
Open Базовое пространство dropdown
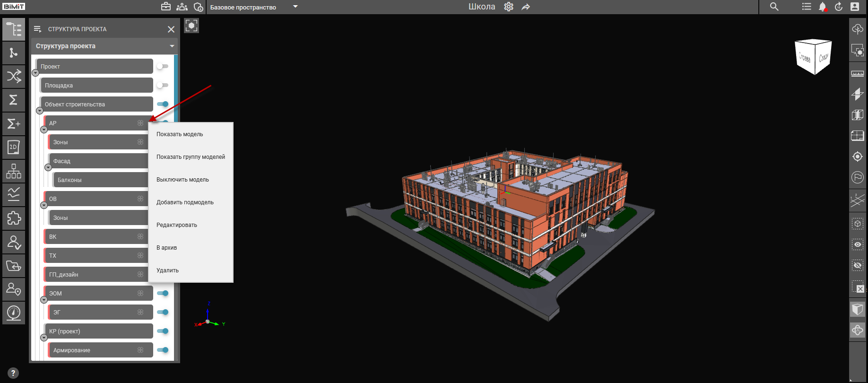295,7
